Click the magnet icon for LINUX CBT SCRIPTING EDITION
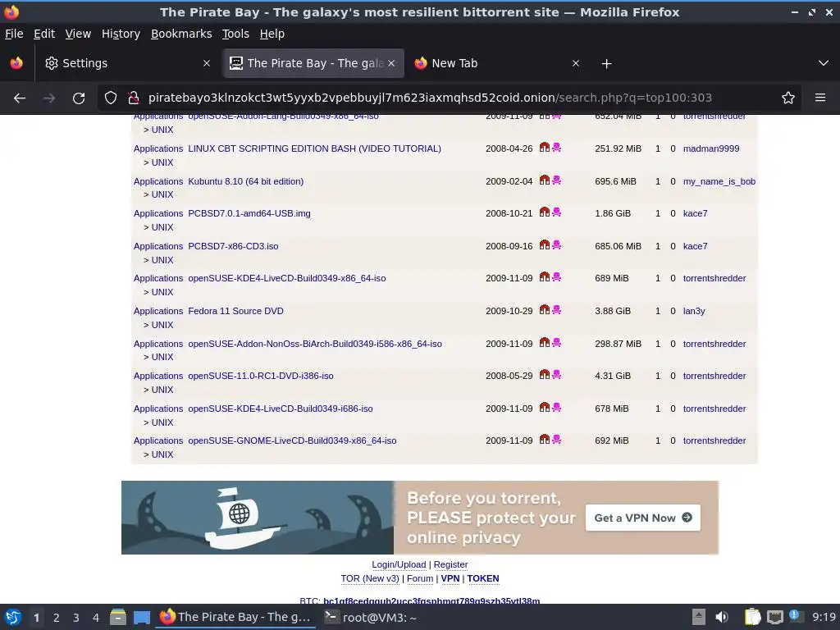Screen dimensions: 840x630 545,148
